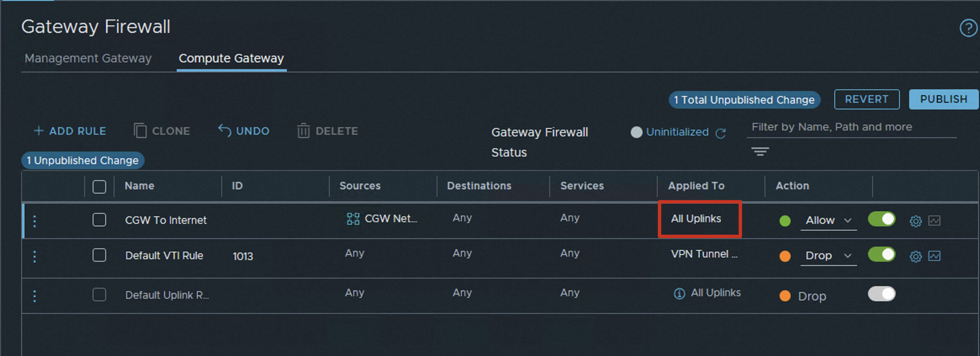Open row menu for Default VTI Rule
Image resolution: width=980 pixels, height=356 pixels.
click(x=35, y=256)
